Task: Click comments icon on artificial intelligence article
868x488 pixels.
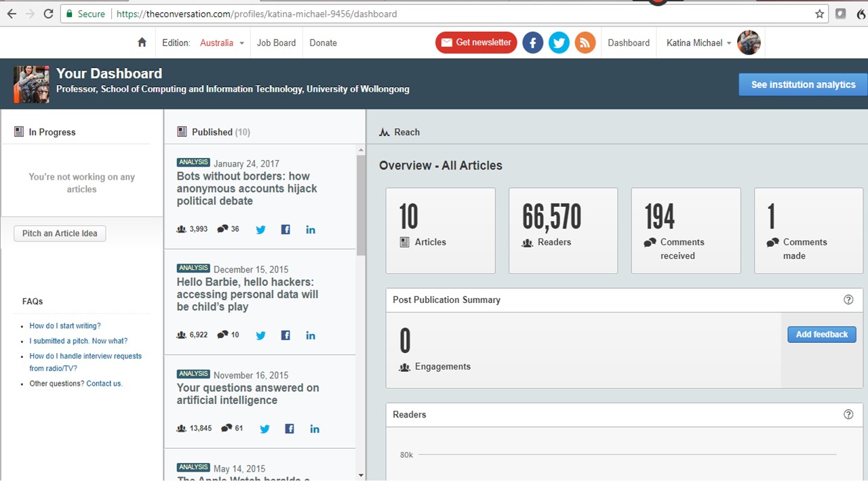Action: 226,428
